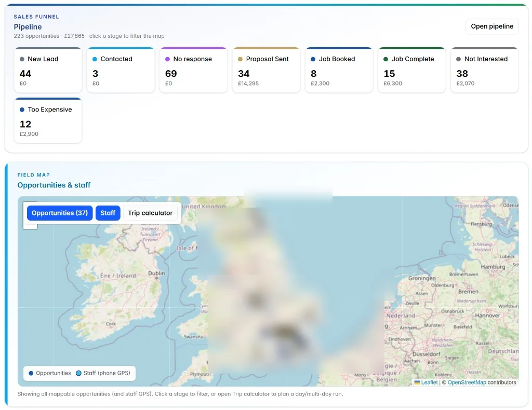
Task: Click the £2,300 Job Booked value
Action: tap(320, 84)
